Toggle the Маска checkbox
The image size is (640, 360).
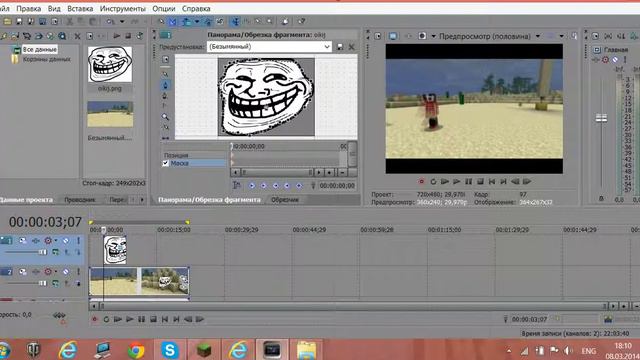(x=165, y=163)
